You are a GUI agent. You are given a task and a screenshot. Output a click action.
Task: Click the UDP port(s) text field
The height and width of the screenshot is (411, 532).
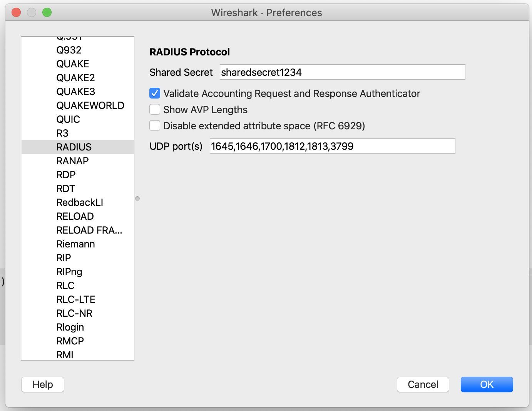(x=332, y=146)
